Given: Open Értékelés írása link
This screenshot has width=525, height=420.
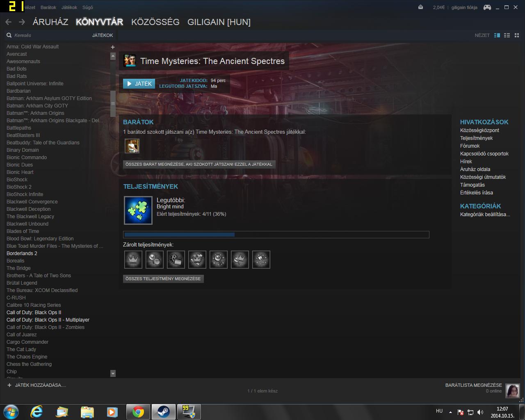Looking at the screenshot, I should coord(477,193).
